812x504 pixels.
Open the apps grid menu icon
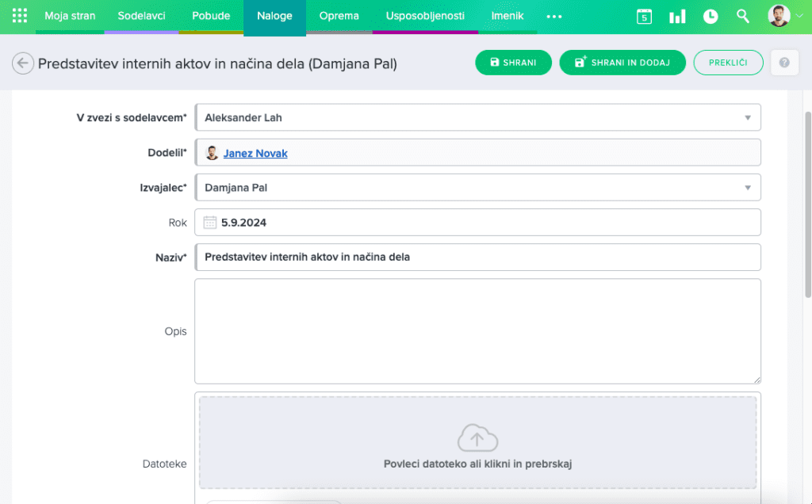20,16
